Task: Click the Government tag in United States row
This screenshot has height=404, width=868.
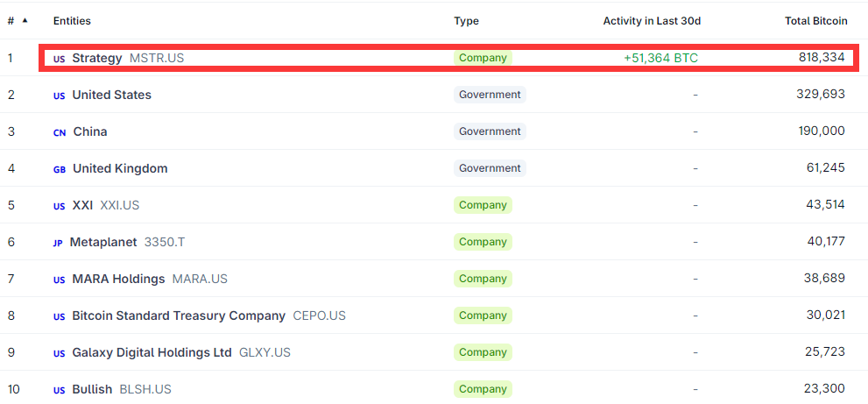Action: pos(490,95)
